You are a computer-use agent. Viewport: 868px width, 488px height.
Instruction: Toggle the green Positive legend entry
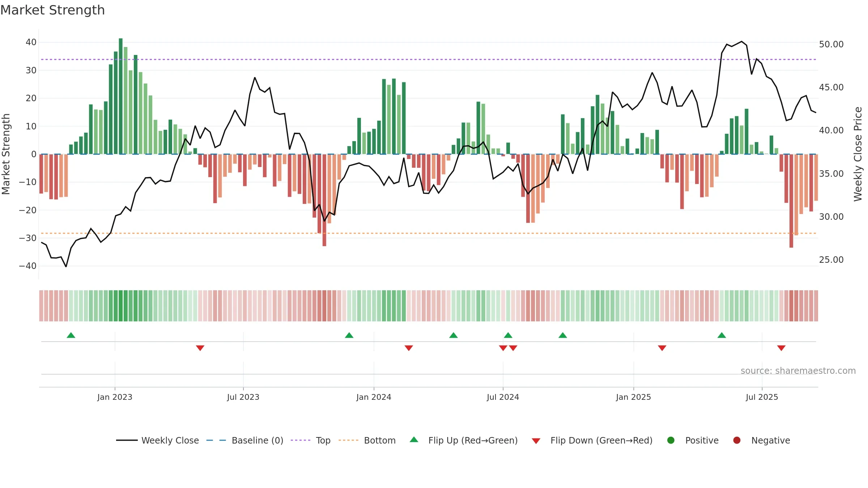(x=693, y=440)
